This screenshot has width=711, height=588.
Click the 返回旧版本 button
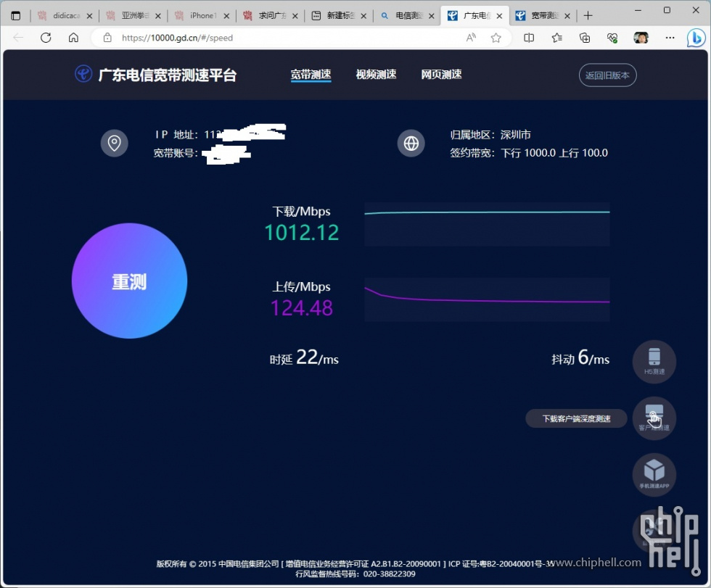[x=608, y=75]
